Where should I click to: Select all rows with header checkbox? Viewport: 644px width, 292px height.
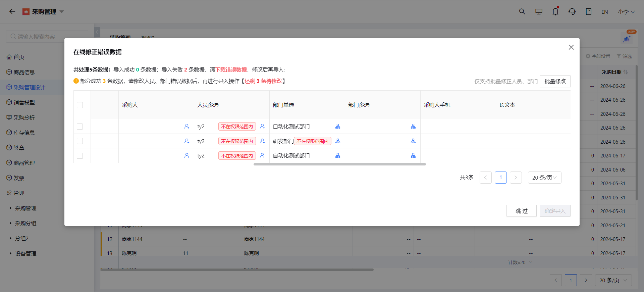tap(80, 105)
